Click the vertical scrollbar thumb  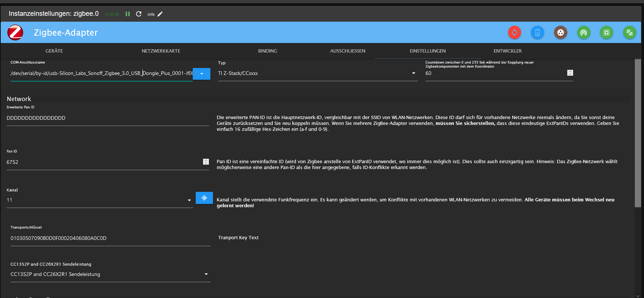click(x=638, y=133)
